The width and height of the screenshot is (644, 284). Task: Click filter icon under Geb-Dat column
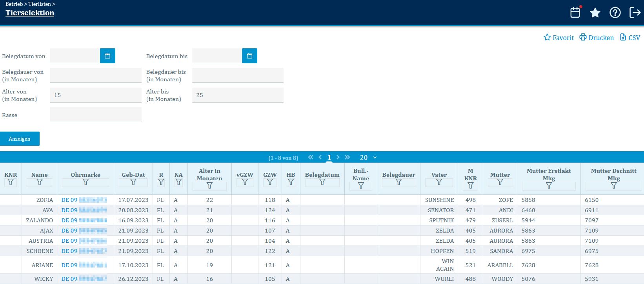[133, 182]
